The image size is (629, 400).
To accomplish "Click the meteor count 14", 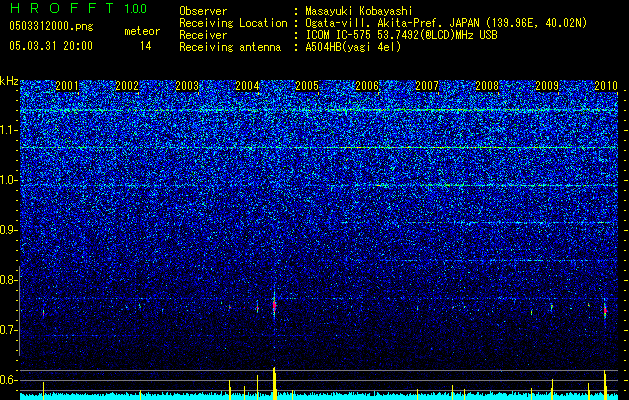I will [x=146, y=46].
